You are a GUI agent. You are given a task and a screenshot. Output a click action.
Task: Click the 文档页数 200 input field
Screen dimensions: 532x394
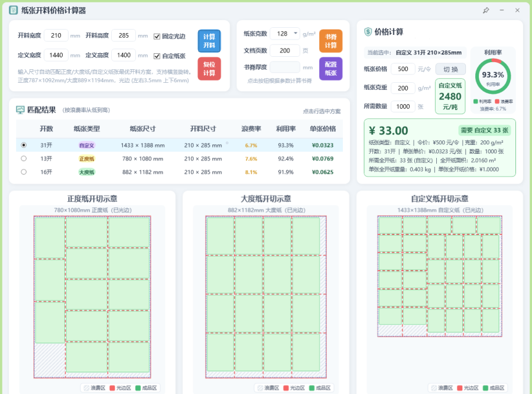[285, 51]
